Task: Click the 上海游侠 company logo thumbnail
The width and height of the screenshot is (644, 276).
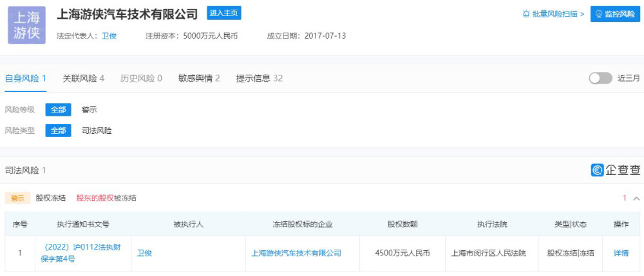Action: pos(26,25)
